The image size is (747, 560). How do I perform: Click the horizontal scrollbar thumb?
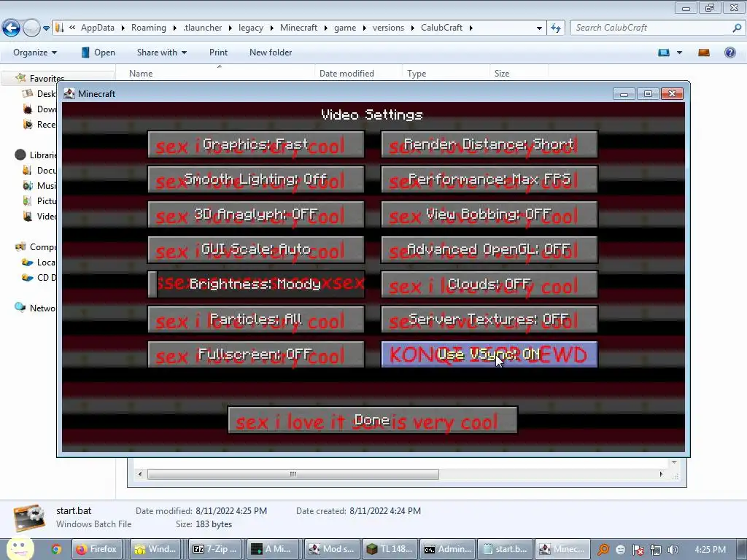click(x=293, y=474)
